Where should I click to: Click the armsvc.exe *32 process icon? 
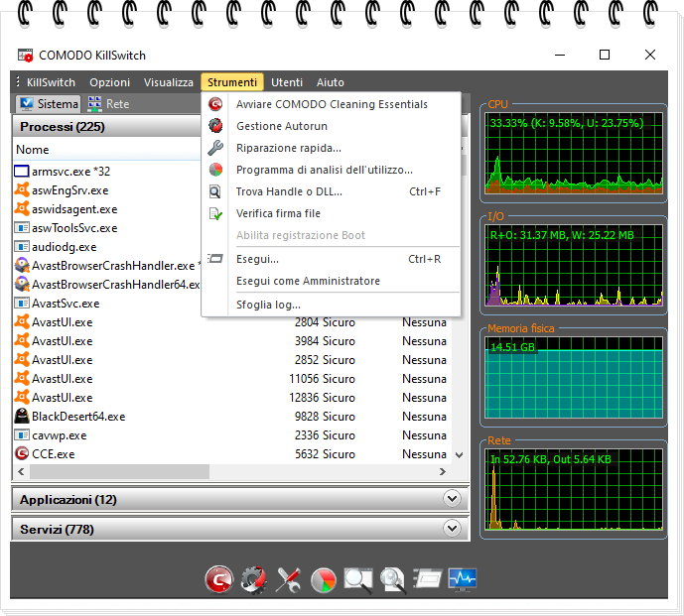coord(22,171)
